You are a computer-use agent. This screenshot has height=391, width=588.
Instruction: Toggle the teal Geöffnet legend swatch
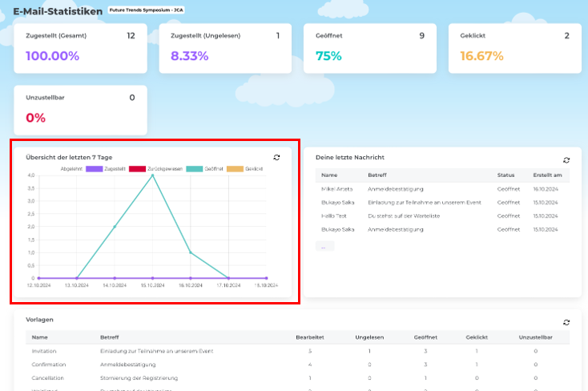pos(194,169)
